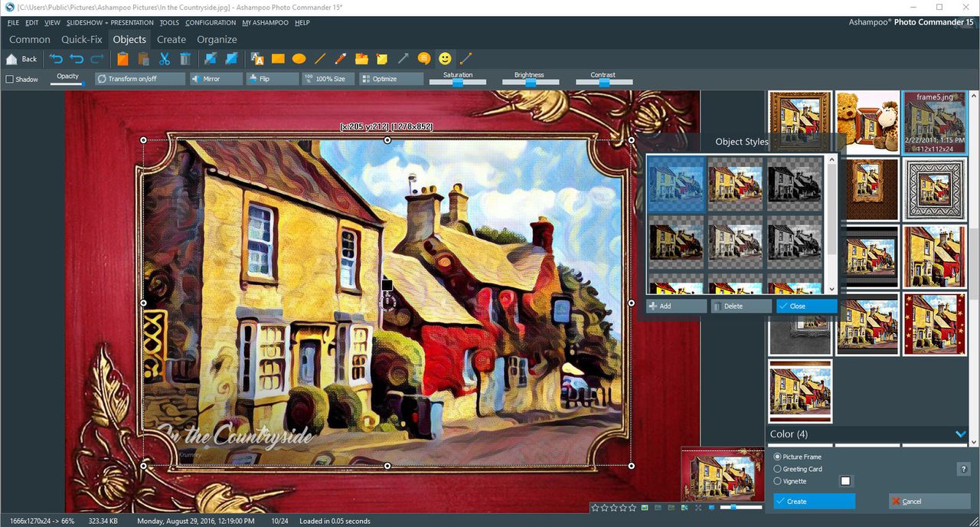Image resolution: width=980 pixels, height=527 pixels.
Task: Click Add in Object Styles popup
Action: pyautogui.click(x=676, y=306)
